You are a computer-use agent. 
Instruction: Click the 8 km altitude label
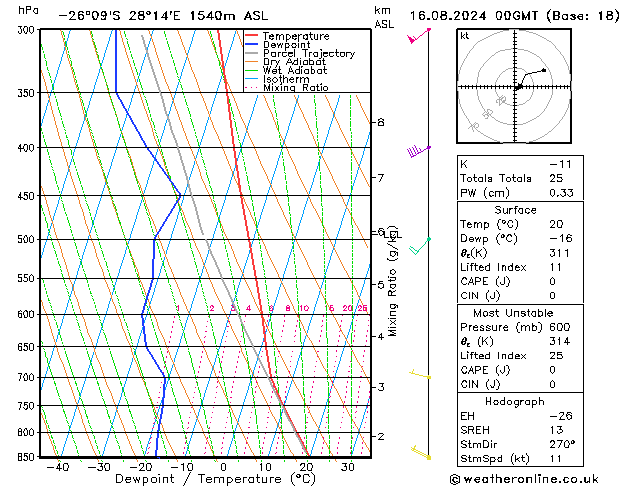click(380, 122)
